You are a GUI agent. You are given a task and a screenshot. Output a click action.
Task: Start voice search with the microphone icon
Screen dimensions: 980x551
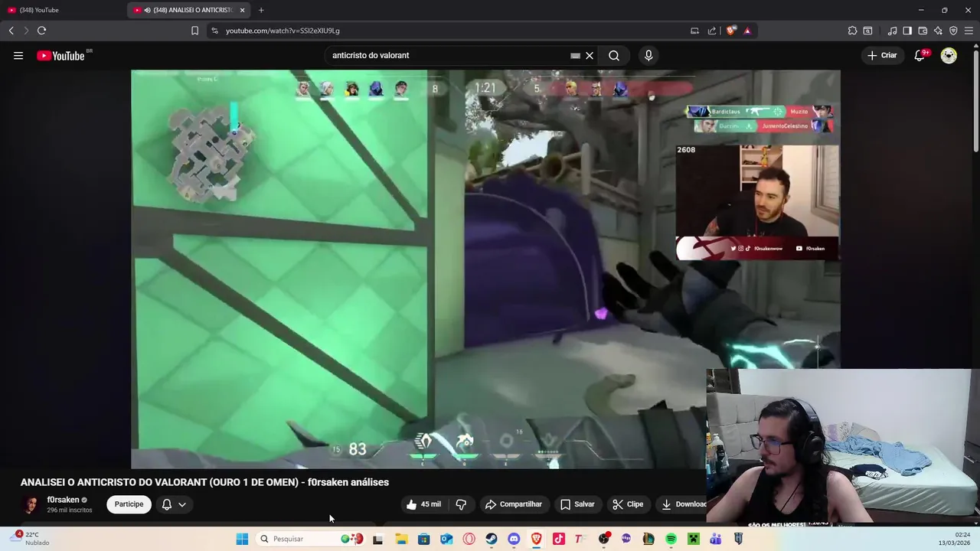tap(648, 55)
